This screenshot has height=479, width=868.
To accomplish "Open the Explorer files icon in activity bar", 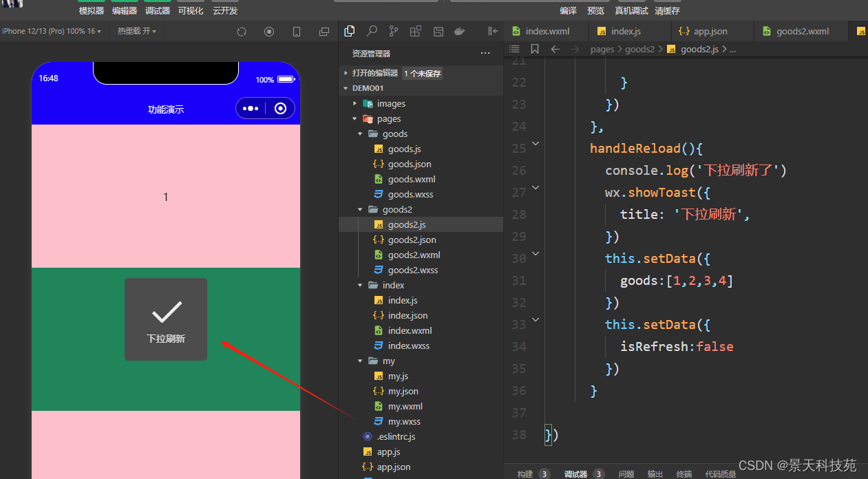I will (x=350, y=31).
